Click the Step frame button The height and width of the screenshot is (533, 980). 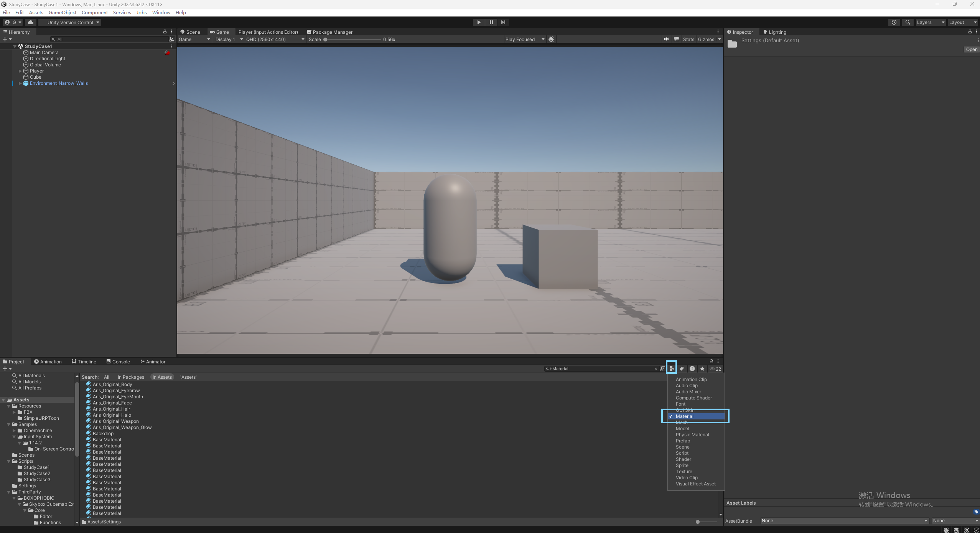(503, 22)
